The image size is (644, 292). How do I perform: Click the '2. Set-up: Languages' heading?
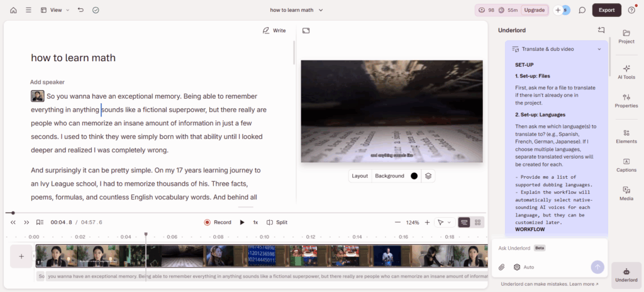point(540,115)
